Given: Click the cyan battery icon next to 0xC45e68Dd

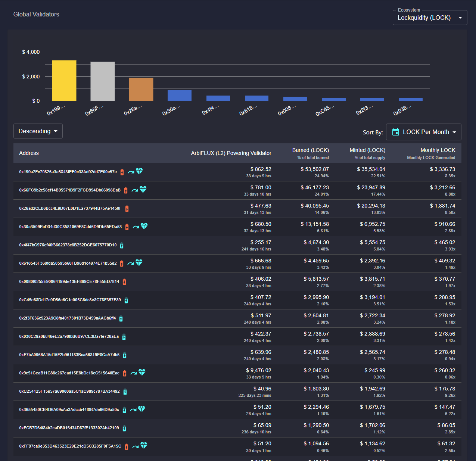Looking at the screenshot, I should click(126, 300).
